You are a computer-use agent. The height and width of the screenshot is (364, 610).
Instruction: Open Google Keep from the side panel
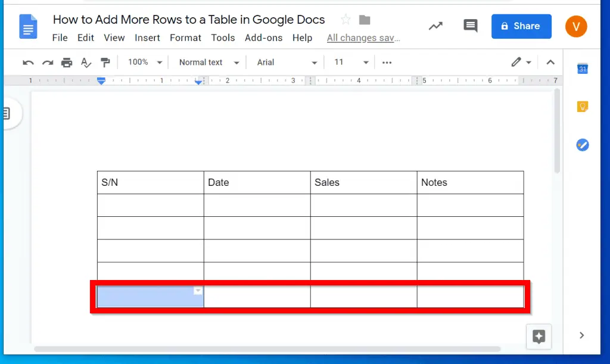[583, 106]
